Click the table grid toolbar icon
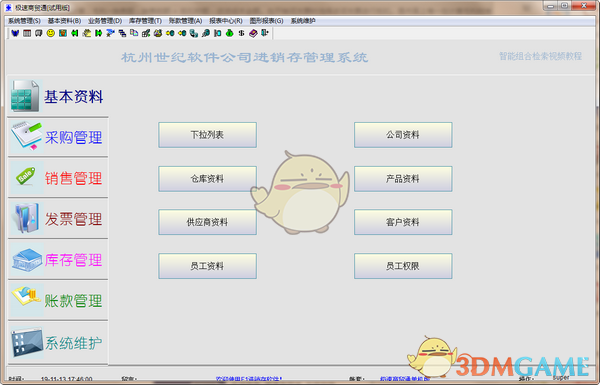This screenshot has height=385, width=600. pos(27,33)
